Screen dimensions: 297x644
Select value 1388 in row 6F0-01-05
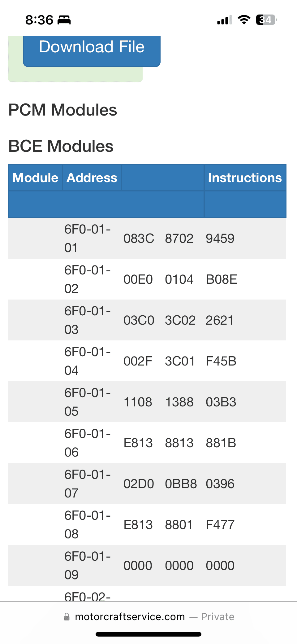[x=179, y=402]
